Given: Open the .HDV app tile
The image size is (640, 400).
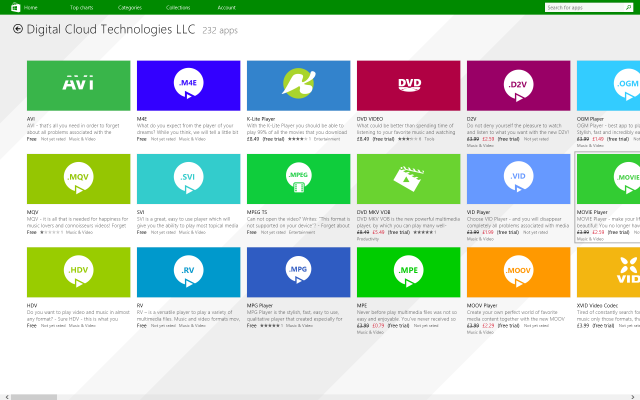Looking at the screenshot, I should pos(78,272).
